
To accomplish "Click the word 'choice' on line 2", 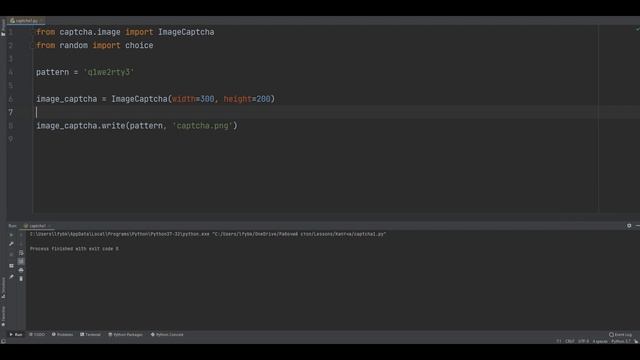I will pos(139,45).
